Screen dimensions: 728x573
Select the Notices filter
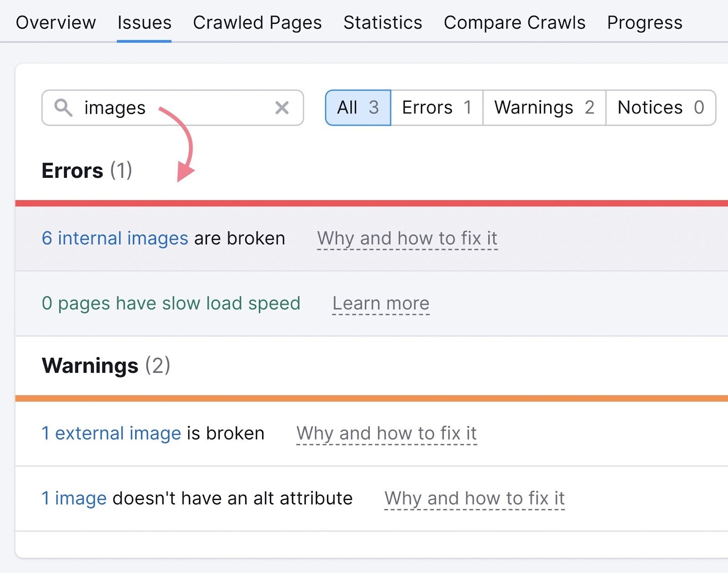660,108
